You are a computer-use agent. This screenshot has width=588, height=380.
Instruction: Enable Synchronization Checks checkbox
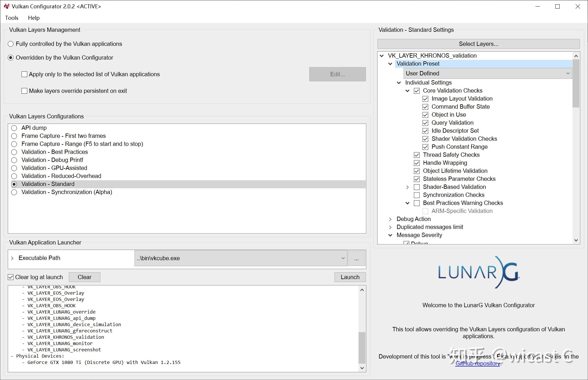(417, 195)
